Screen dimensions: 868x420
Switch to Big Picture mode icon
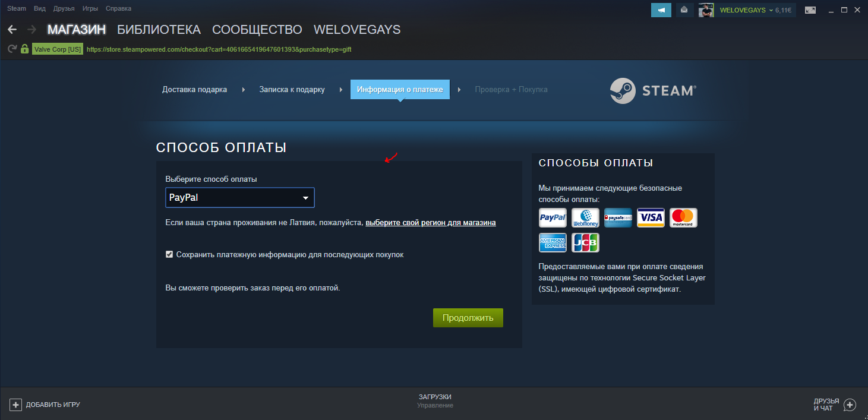click(810, 10)
